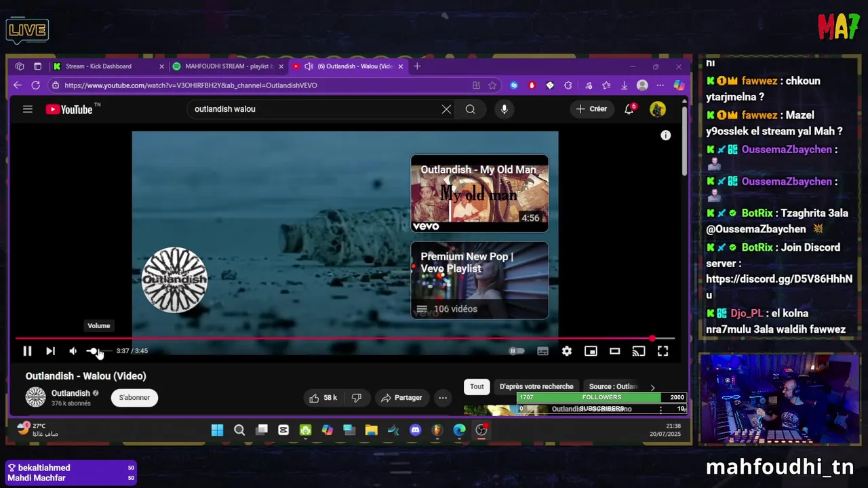
Task: Select the 'Tout' filter chip
Action: pos(477,386)
